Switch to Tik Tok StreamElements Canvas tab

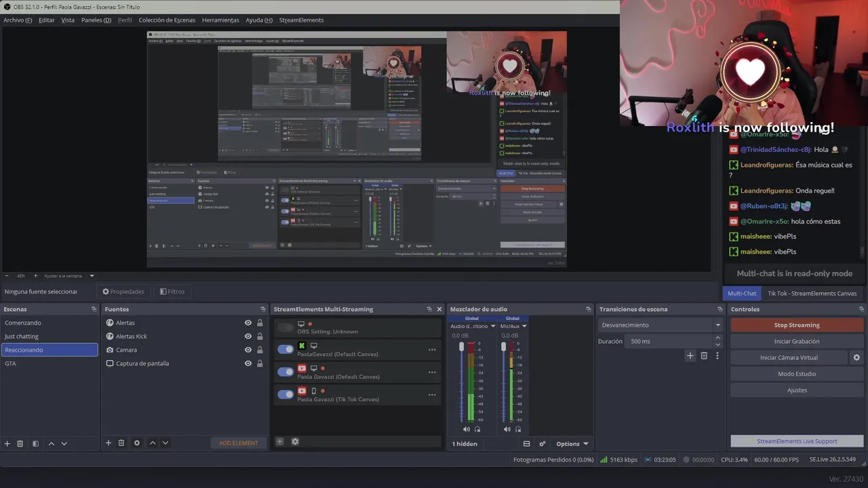pyautogui.click(x=812, y=293)
